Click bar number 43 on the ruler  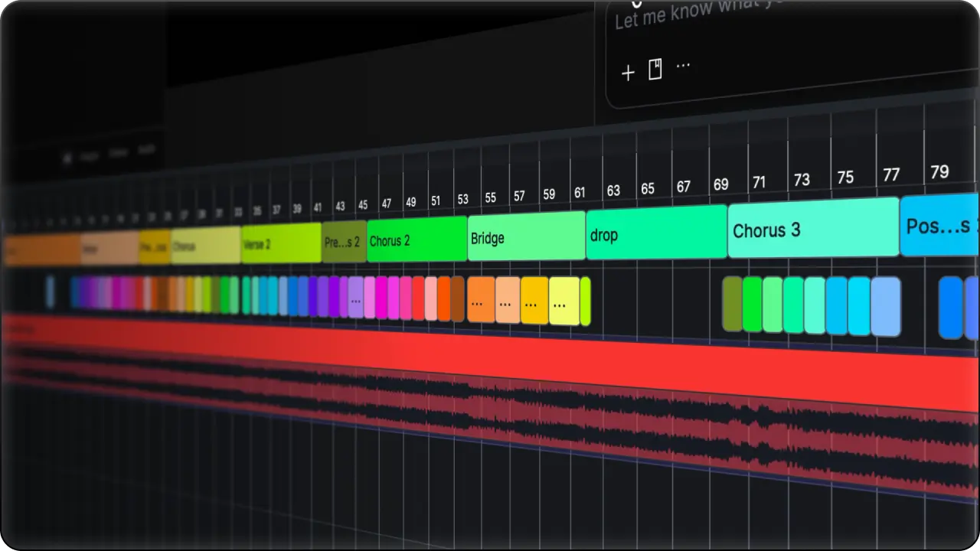pyautogui.click(x=340, y=206)
